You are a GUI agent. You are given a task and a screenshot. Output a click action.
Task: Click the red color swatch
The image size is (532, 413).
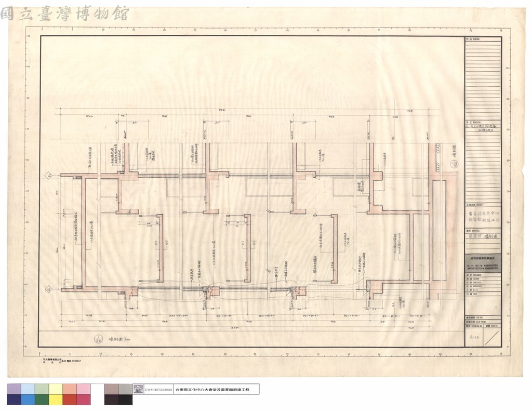click(x=70, y=400)
